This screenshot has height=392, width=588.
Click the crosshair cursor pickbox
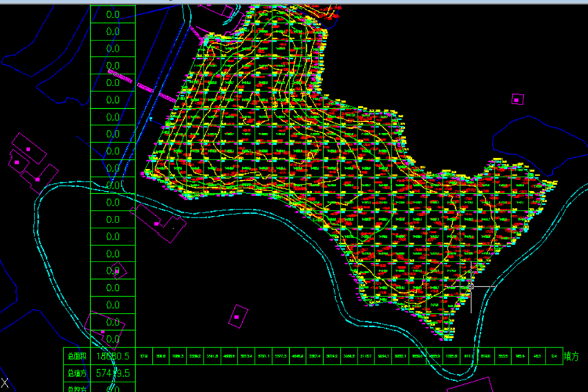click(x=471, y=286)
